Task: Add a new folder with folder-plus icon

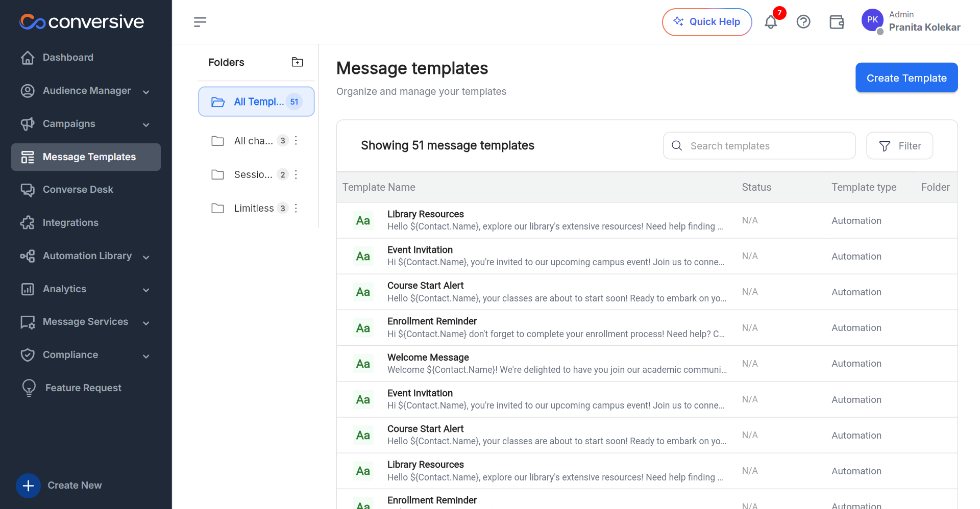Action: pos(297,62)
